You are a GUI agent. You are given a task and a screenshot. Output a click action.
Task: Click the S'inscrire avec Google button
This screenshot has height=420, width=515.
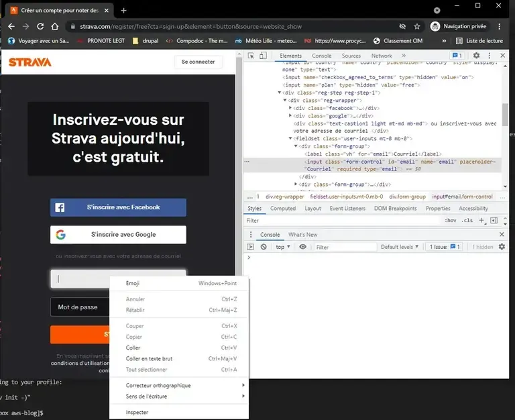pos(118,235)
